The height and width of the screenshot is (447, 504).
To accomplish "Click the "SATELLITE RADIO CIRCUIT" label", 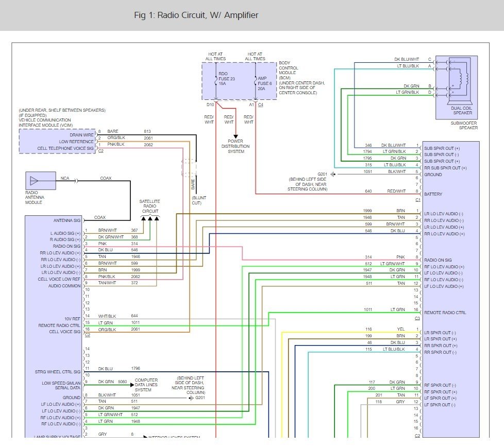I will coord(150,206).
